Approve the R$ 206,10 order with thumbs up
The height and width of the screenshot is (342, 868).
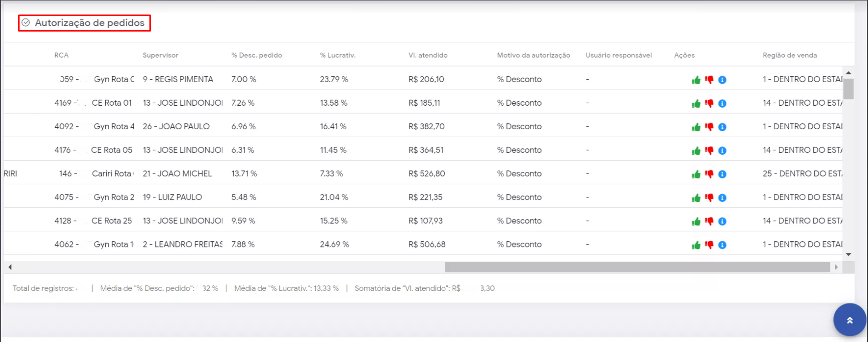pos(696,80)
